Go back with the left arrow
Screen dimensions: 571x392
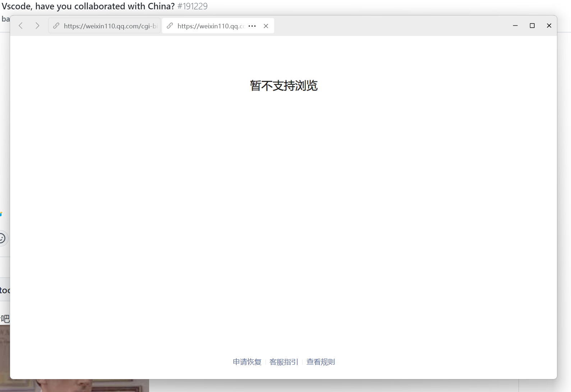[21, 26]
